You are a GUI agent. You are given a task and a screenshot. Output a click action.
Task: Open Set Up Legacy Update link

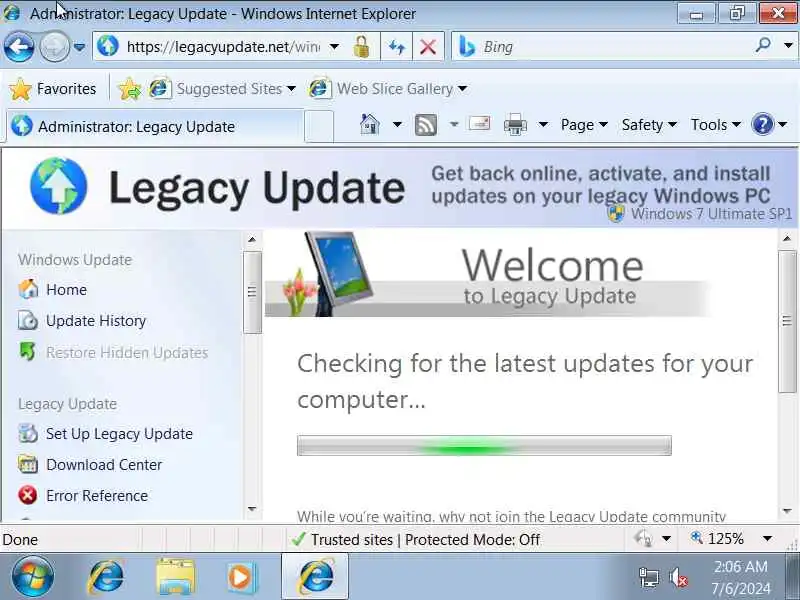coord(119,434)
